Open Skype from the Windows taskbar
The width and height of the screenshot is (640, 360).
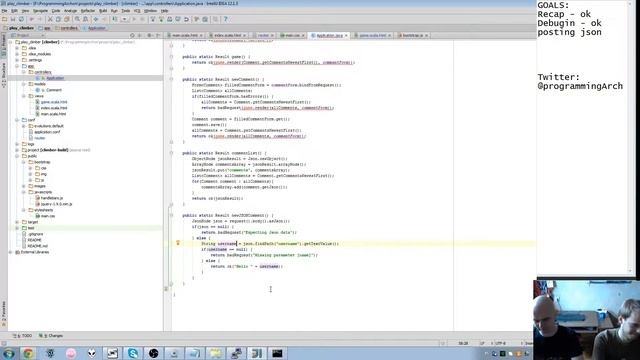[x=133, y=353]
